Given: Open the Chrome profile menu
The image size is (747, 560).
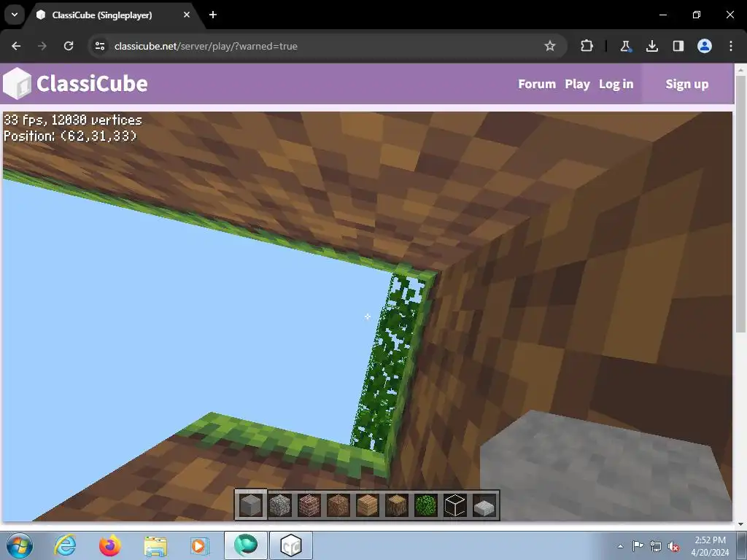Looking at the screenshot, I should (705, 46).
